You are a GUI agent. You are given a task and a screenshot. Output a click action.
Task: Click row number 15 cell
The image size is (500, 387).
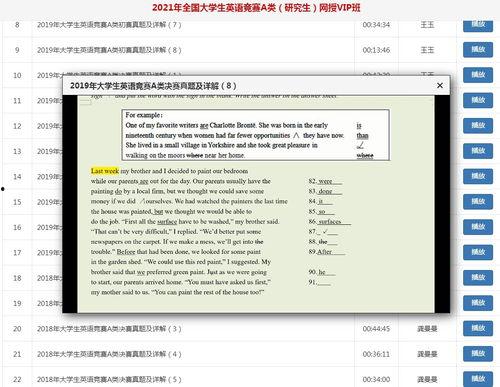17,202
